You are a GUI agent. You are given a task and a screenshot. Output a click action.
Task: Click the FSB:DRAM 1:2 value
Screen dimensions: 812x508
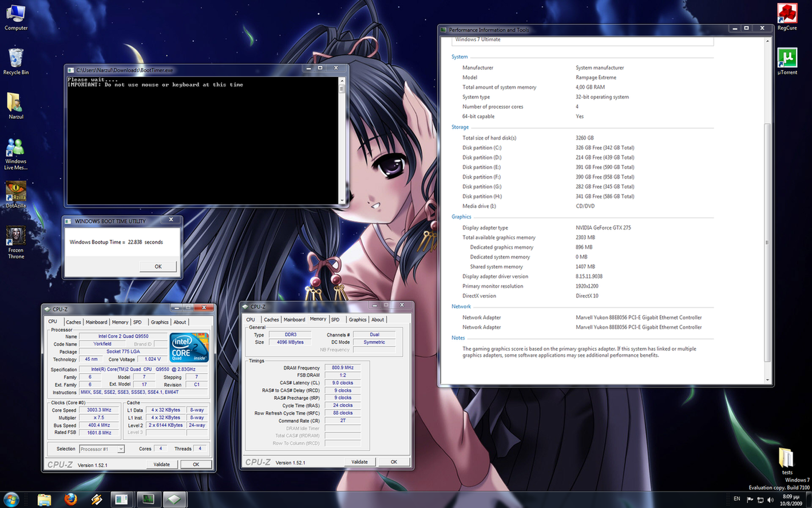343,375
